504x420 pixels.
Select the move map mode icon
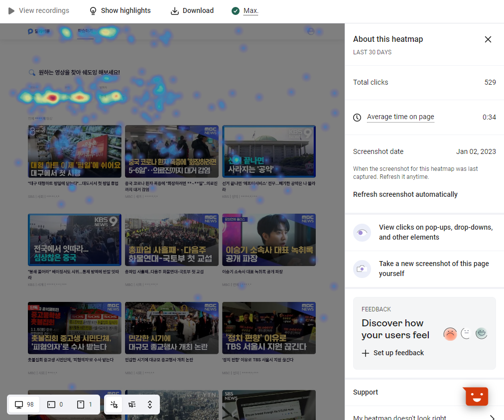[132, 405]
